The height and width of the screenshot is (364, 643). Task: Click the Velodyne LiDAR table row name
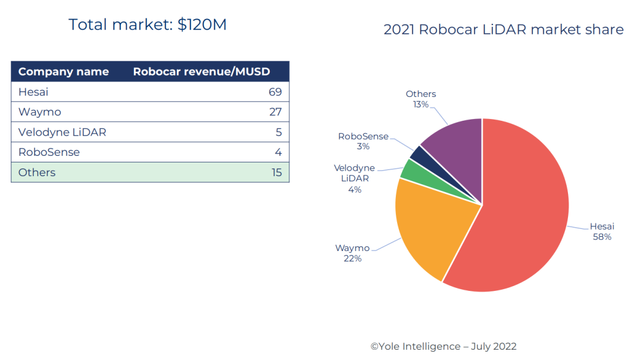click(63, 132)
